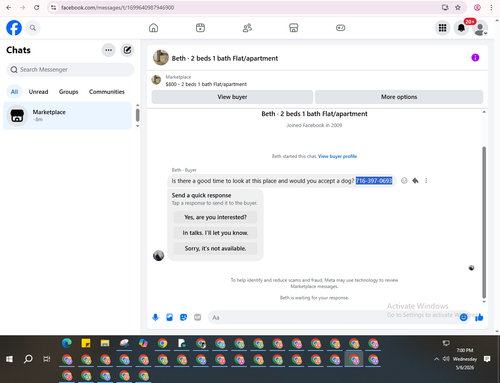Open the Facebook menu grid icon
This screenshot has width=500, height=383.
tap(442, 28)
